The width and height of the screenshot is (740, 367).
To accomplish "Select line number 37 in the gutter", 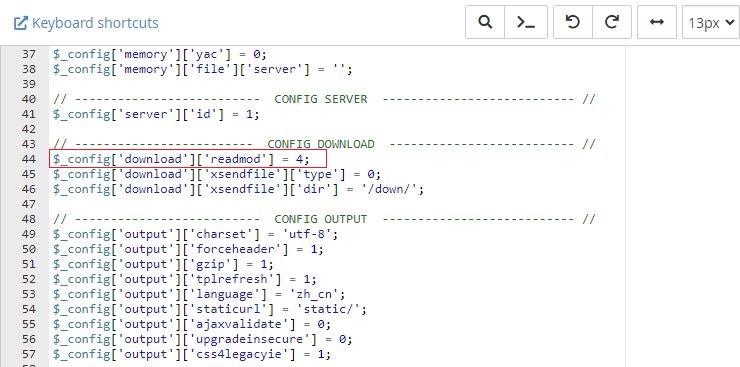I will click(29, 54).
